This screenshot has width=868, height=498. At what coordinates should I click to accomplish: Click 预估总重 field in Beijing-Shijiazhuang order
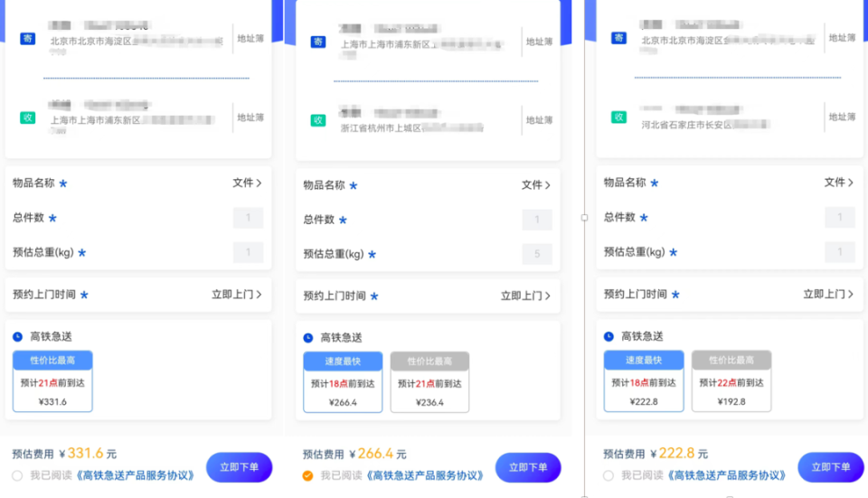coord(840,252)
